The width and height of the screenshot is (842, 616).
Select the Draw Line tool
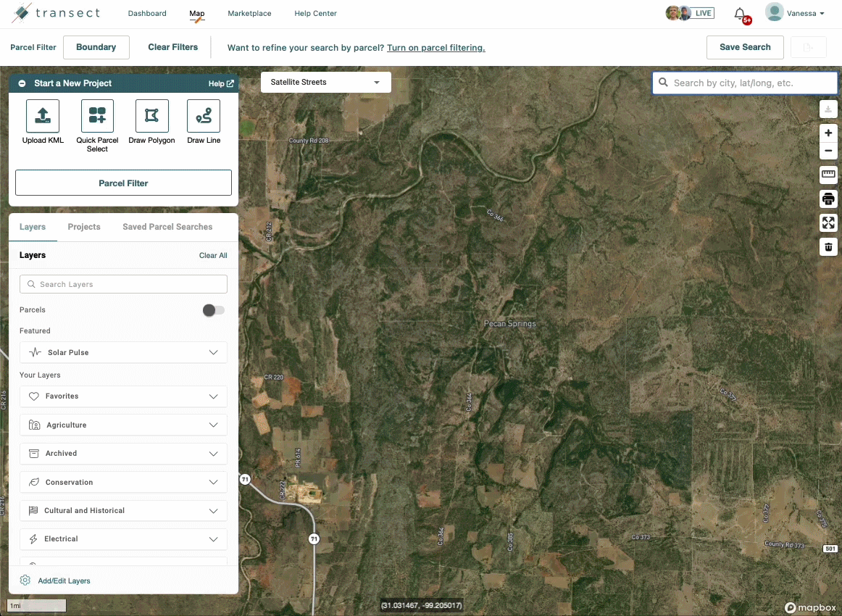204,116
